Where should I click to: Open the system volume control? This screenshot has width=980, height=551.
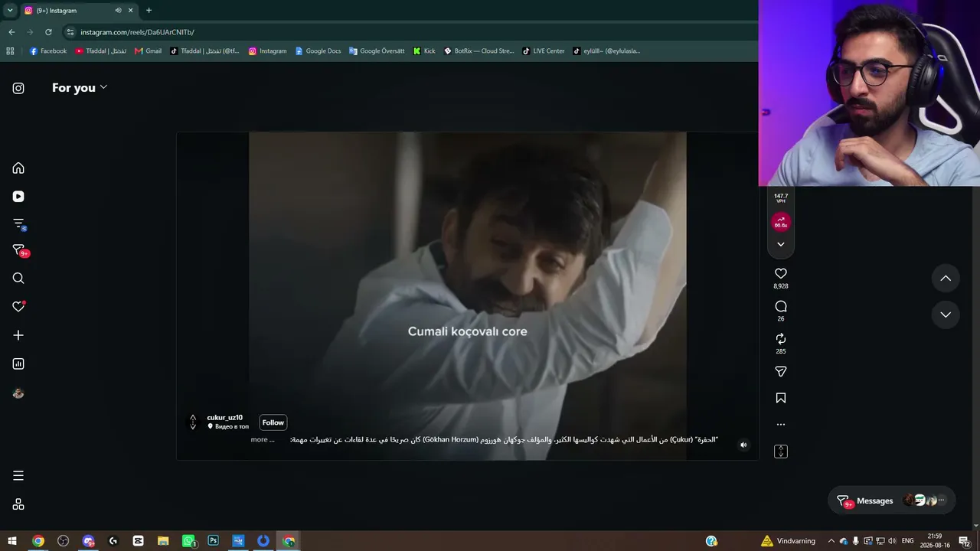892,541
